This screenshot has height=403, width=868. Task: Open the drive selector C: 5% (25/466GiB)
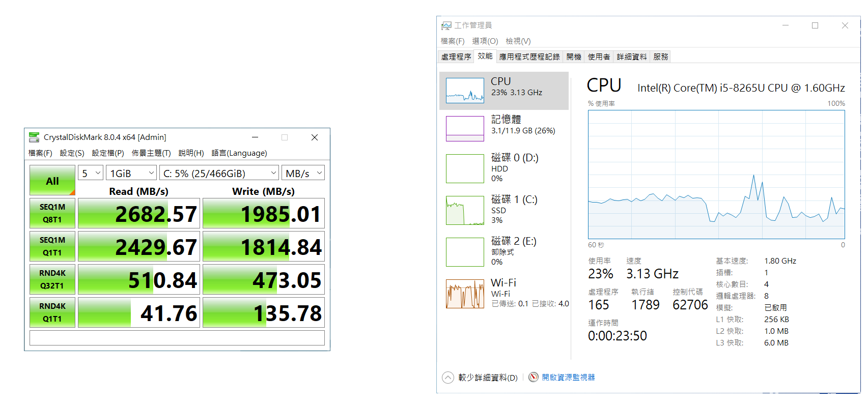point(219,174)
